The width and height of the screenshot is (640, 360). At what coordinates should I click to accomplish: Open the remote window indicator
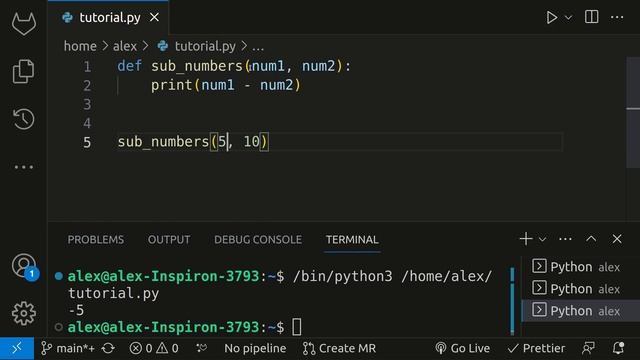17,349
